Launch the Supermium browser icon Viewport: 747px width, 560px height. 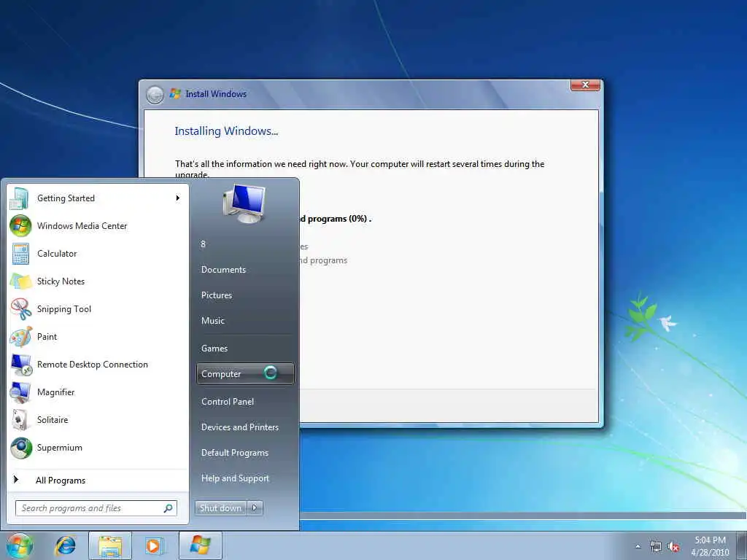(x=21, y=448)
